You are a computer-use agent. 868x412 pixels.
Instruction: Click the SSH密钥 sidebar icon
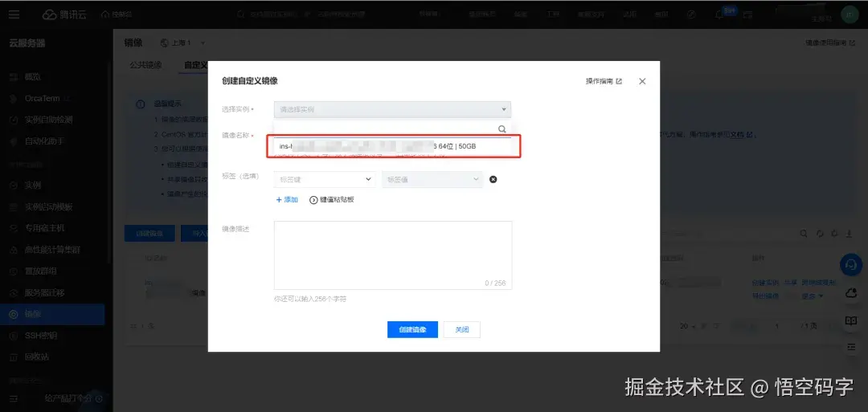(14, 336)
